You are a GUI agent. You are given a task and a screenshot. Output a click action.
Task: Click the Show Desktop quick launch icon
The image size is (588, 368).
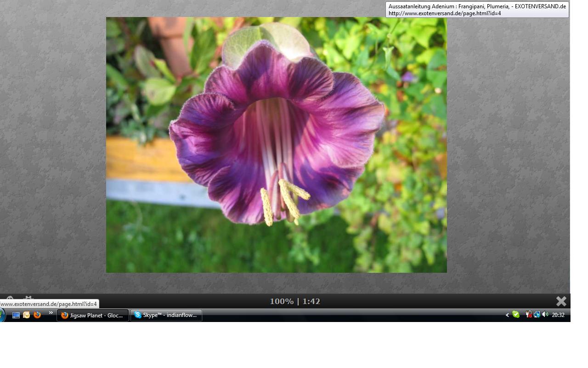16,315
